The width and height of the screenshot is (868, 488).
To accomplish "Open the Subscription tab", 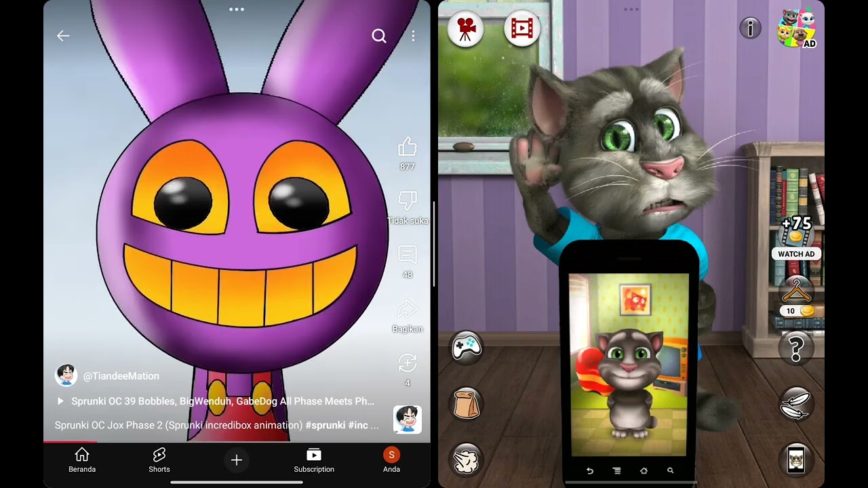I will point(314,460).
